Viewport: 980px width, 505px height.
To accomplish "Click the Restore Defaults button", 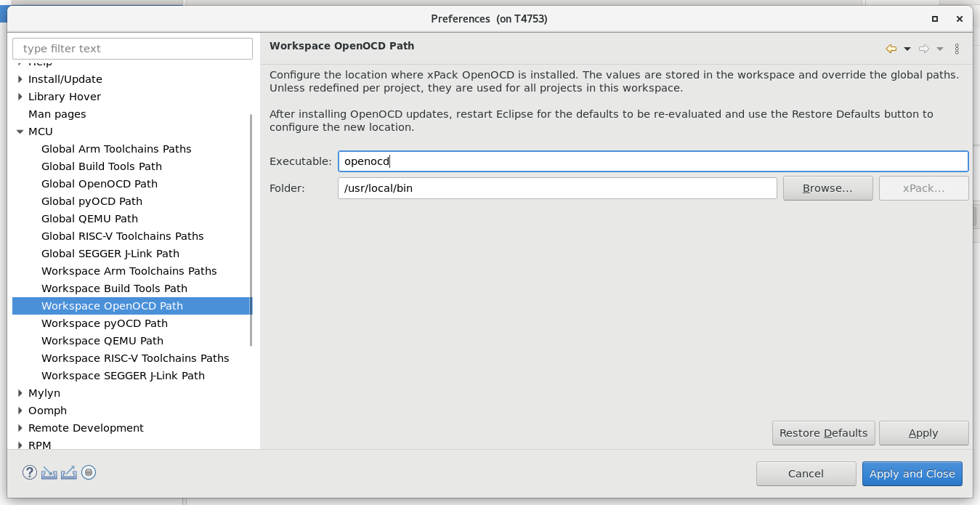I will (823, 433).
